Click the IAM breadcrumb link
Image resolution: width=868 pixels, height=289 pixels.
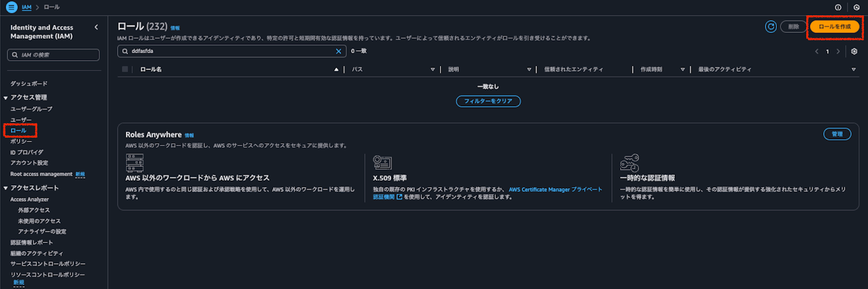click(x=27, y=8)
